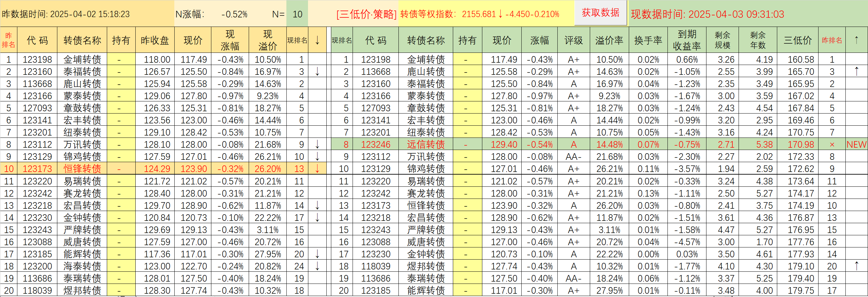Select 金埔转债 剩余规模 value 3.26
The height and width of the screenshot is (297, 868).
[x=723, y=59]
